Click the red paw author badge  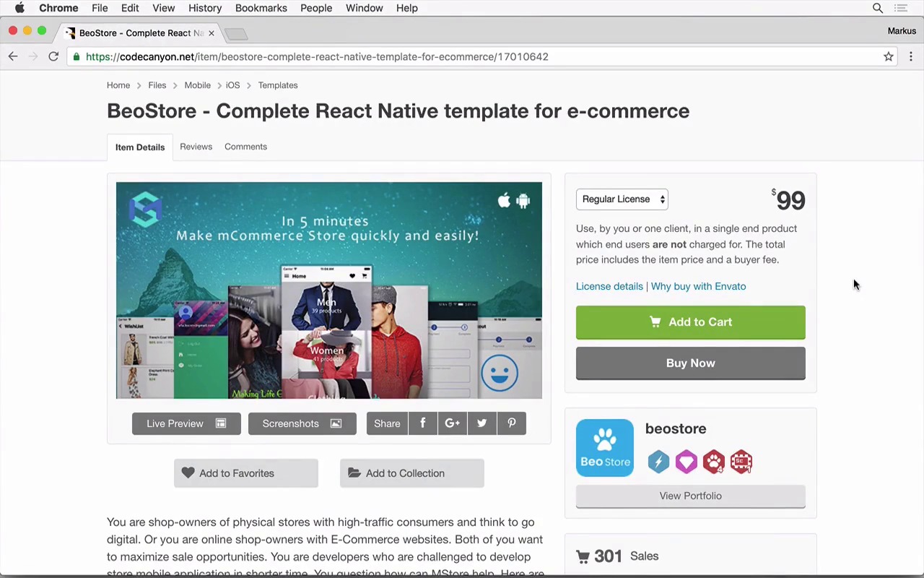713,462
